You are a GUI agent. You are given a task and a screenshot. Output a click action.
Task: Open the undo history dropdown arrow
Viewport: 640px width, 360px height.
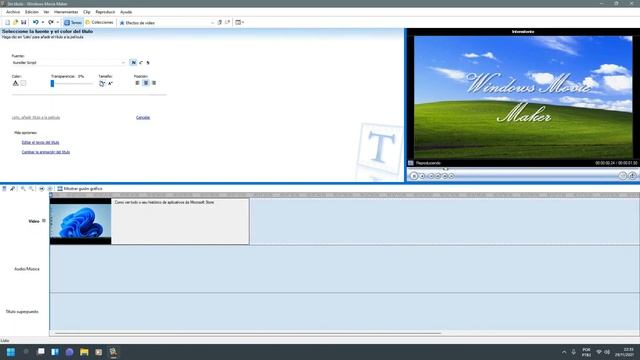coord(42,22)
